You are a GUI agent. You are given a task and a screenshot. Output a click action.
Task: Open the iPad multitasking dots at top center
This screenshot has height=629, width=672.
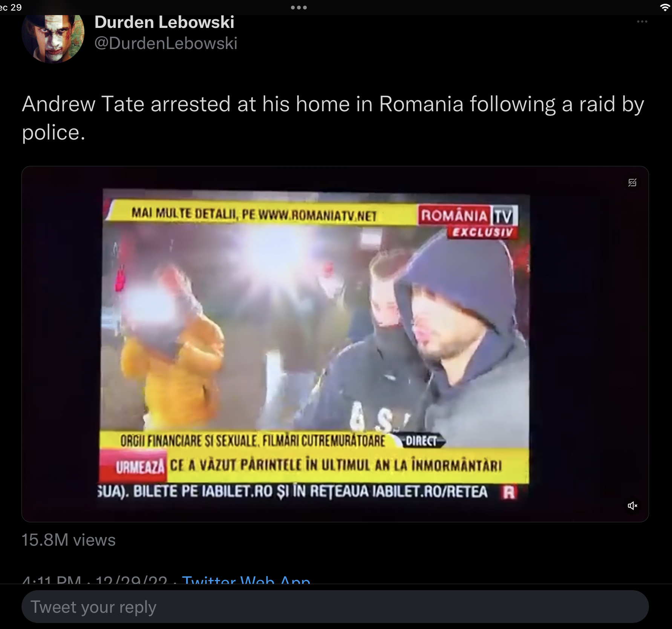[299, 8]
